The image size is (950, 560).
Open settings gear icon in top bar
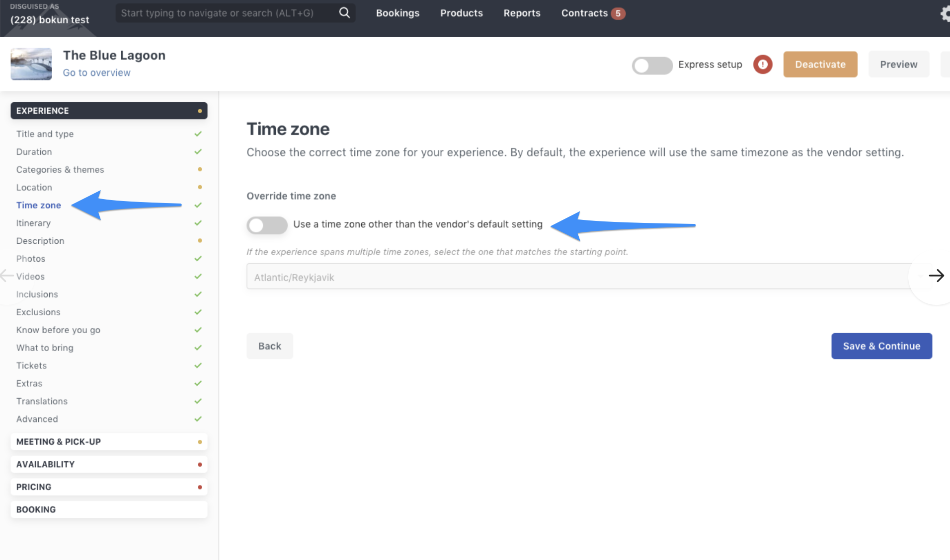click(x=945, y=13)
